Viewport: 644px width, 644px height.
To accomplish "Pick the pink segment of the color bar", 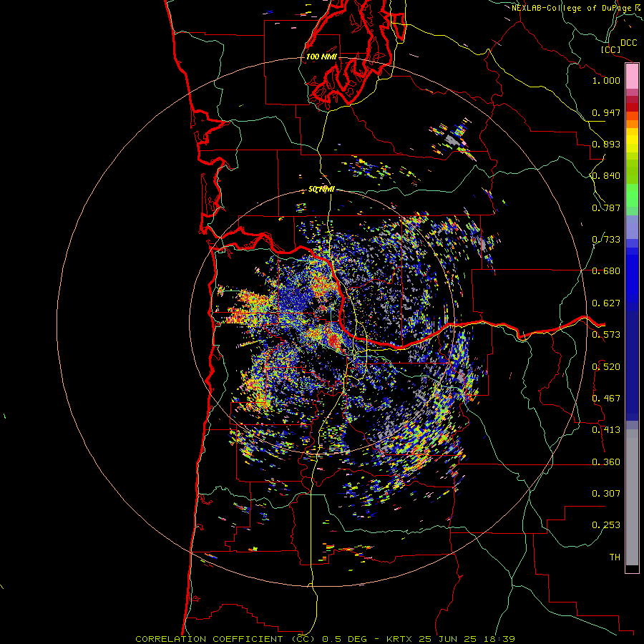I will pyautogui.click(x=632, y=76).
